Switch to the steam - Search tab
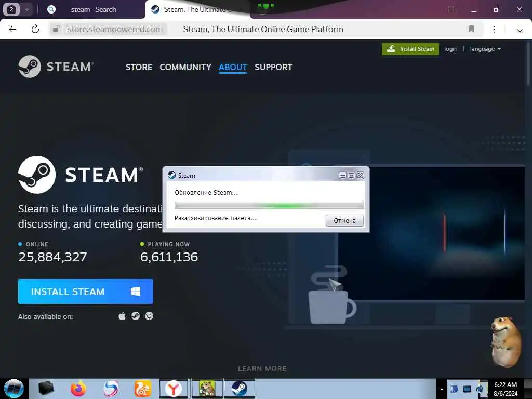 [x=94, y=9]
